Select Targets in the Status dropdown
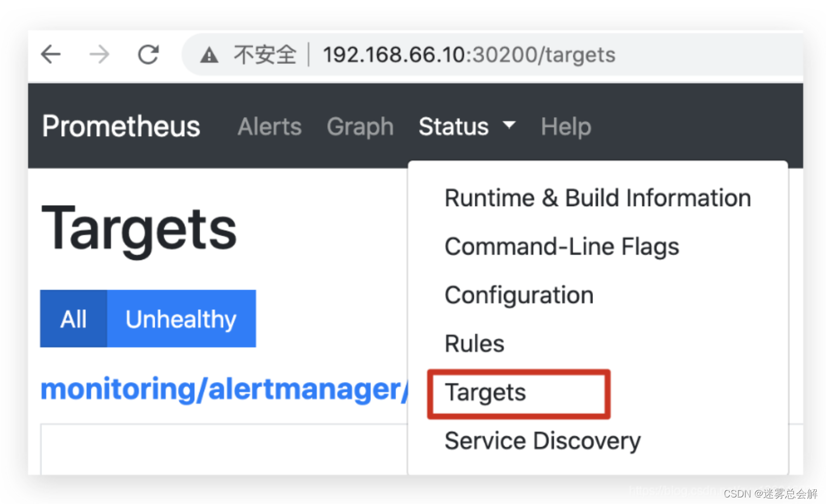 tap(485, 392)
